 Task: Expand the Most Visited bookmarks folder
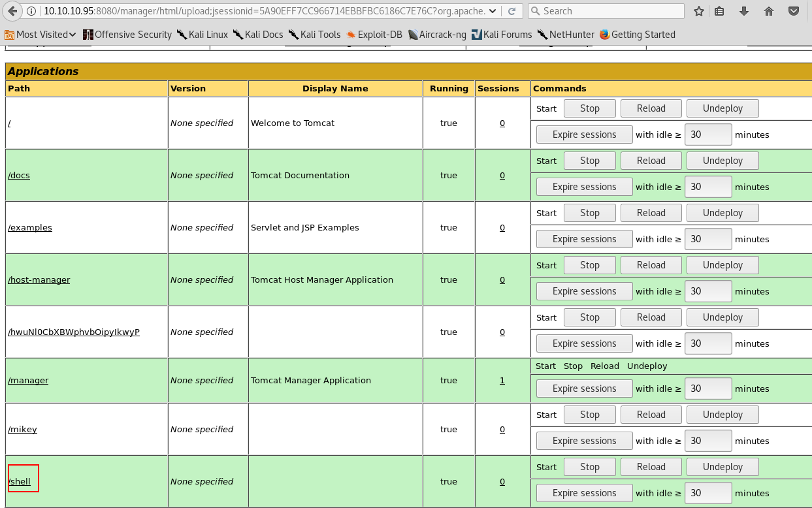41,35
